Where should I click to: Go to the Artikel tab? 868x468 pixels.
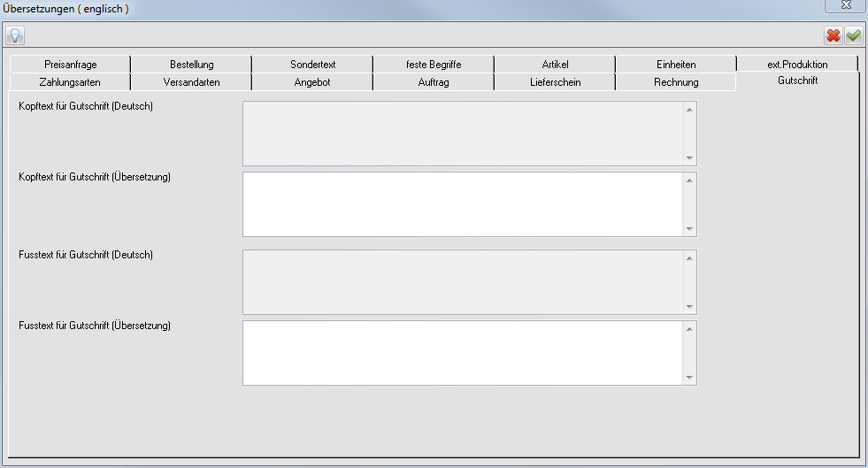[556, 65]
